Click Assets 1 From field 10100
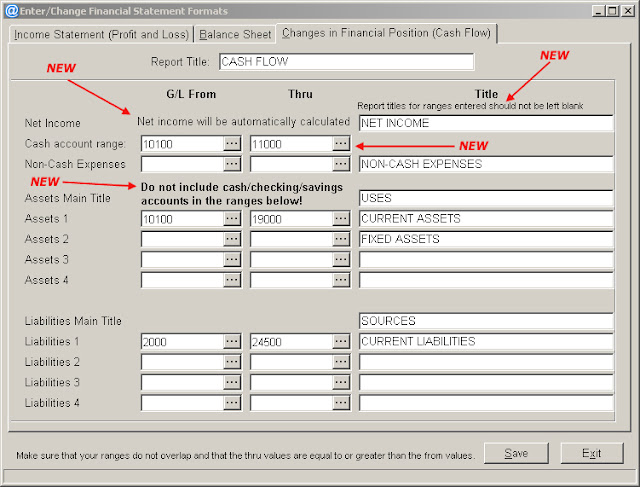 pos(182,219)
